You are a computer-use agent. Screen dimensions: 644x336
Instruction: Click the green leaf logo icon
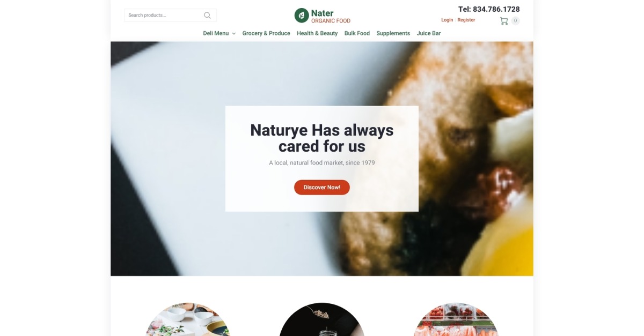pyautogui.click(x=302, y=16)
